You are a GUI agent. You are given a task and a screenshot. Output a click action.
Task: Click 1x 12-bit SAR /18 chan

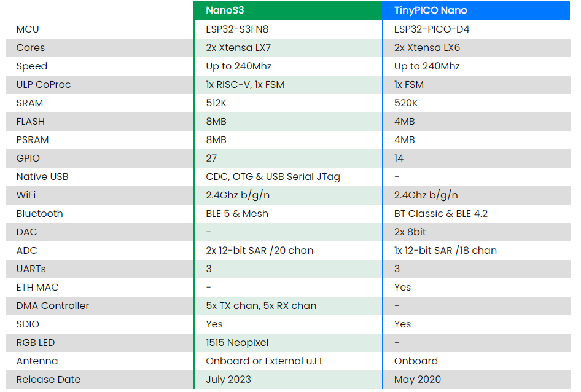click(x=445, y=251)
